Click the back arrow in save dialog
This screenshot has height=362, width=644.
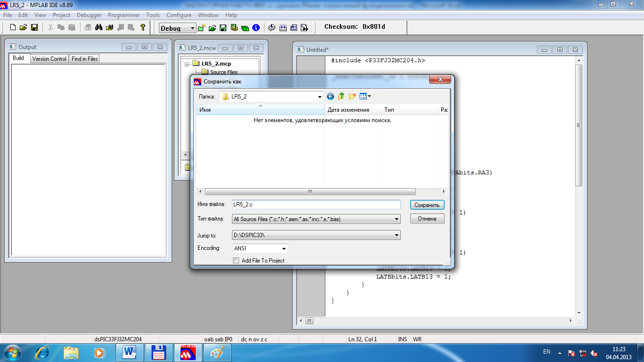click(x=330, y=96)
